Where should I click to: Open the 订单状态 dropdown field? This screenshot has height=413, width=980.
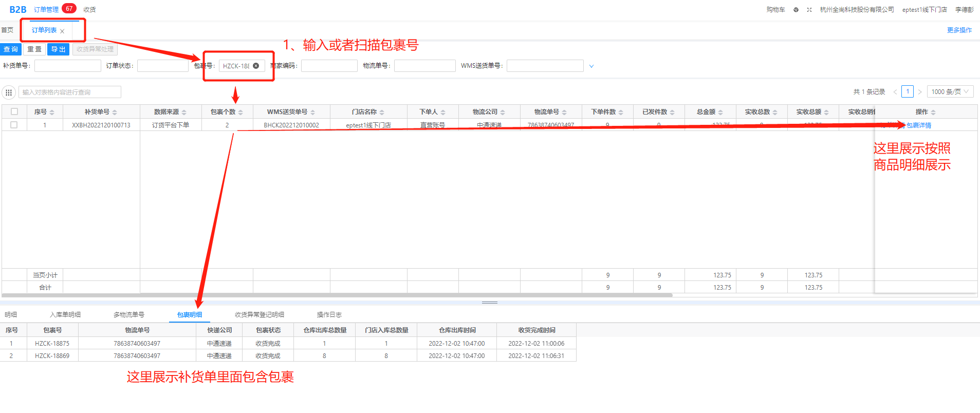click(162, 66)
